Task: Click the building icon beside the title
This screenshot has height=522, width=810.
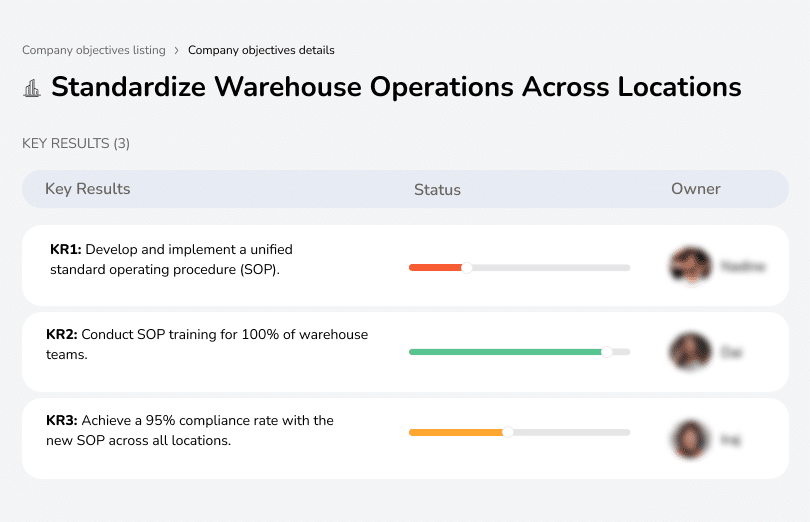Action: pyautogui.click(x=32, y=88)
